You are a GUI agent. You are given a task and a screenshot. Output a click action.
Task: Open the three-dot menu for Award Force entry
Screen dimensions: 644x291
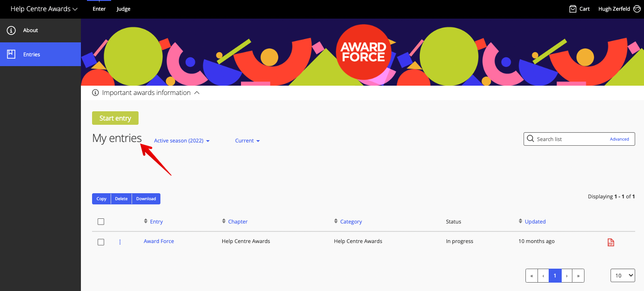[120, 242]
